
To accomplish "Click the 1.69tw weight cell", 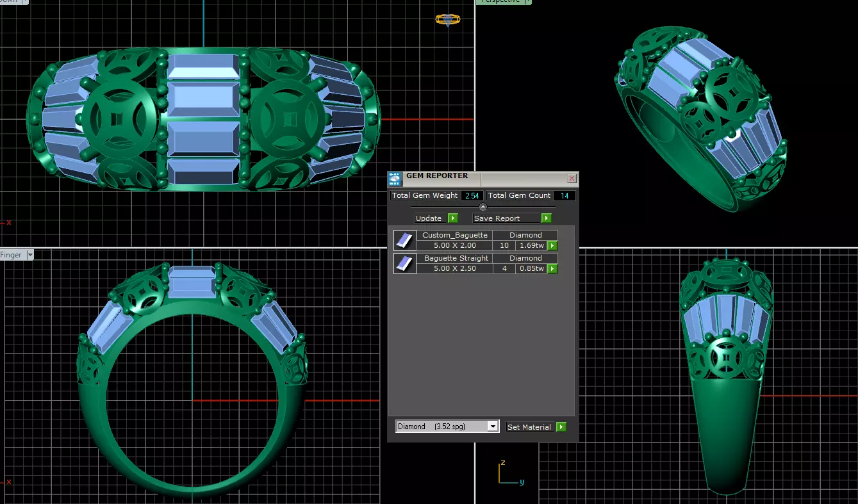I will [532, 245].
